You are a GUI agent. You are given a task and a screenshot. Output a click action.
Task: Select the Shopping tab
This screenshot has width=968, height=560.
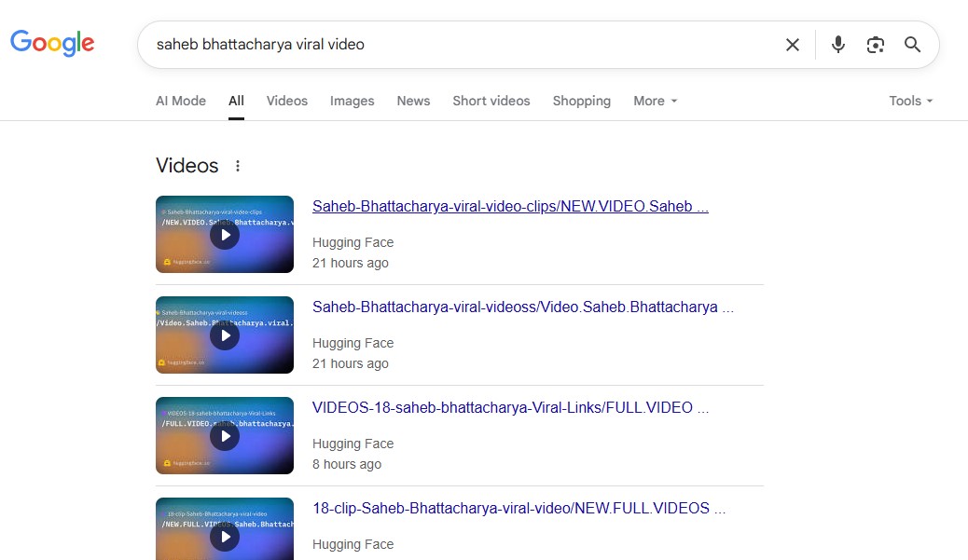click(581, 101)
